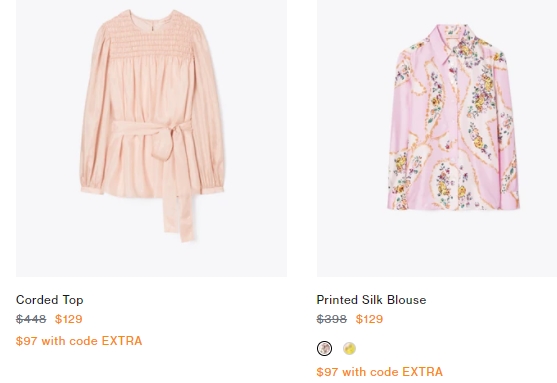Click empty gray area below the blouse photo
Viewport: 557px width, 383px height.
click(x=437, y=245)
